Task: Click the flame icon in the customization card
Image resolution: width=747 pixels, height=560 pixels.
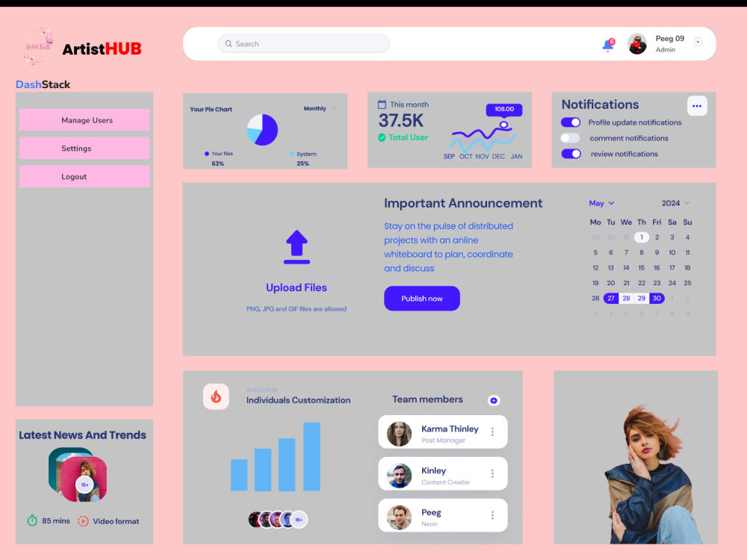Action: click(x=216, y=396)
